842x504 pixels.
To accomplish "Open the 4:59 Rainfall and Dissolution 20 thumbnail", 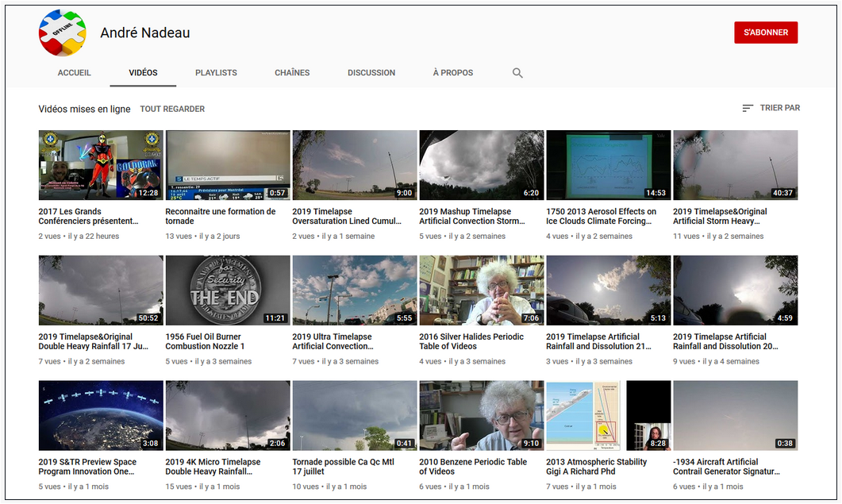I will pyautogui.click(x=735, y=290).
